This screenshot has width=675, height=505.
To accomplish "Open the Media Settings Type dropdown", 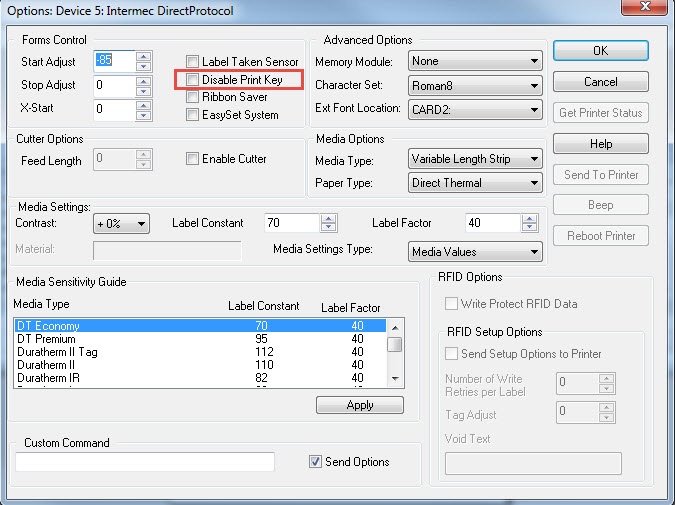I will (x=475, y=252).
